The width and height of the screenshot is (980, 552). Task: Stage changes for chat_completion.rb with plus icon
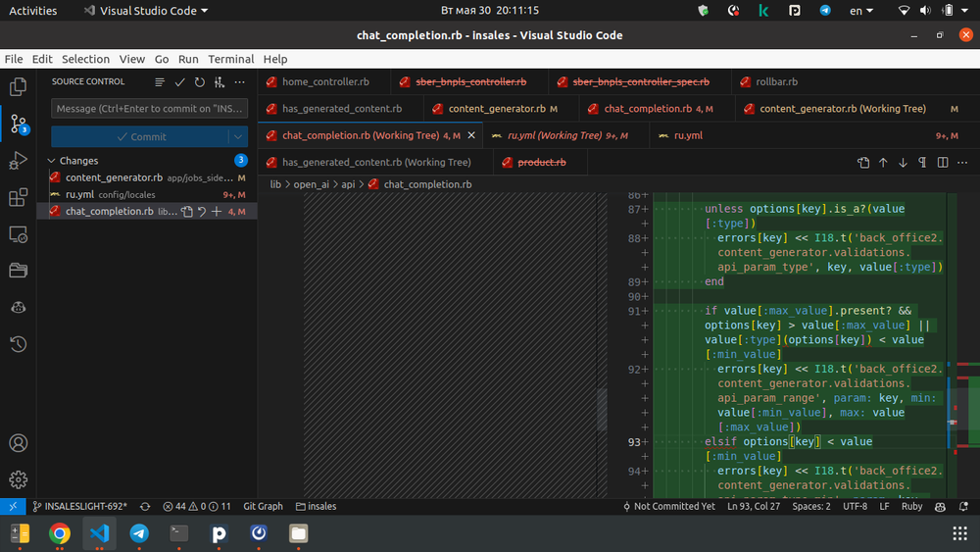click(x=217, y=212)
